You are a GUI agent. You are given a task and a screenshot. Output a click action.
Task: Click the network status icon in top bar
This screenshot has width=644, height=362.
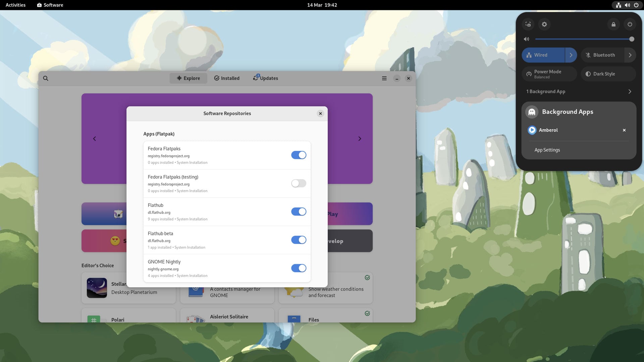[x=619, y=5]
